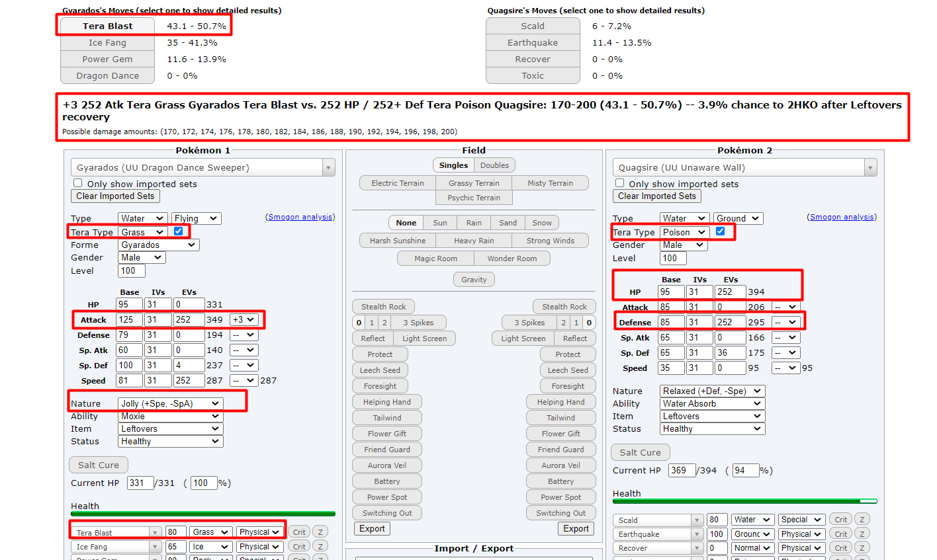
Task: Open the Gyarados set selector dropdown
Action: coord(203,167)
